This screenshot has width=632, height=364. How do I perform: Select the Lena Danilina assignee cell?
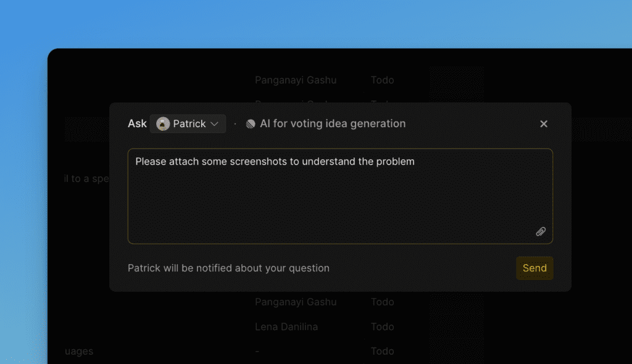pos(286,327)
